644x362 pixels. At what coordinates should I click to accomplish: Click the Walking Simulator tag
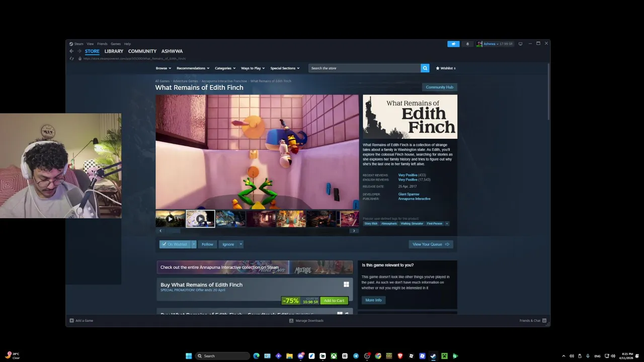click(x=412, y=223)
